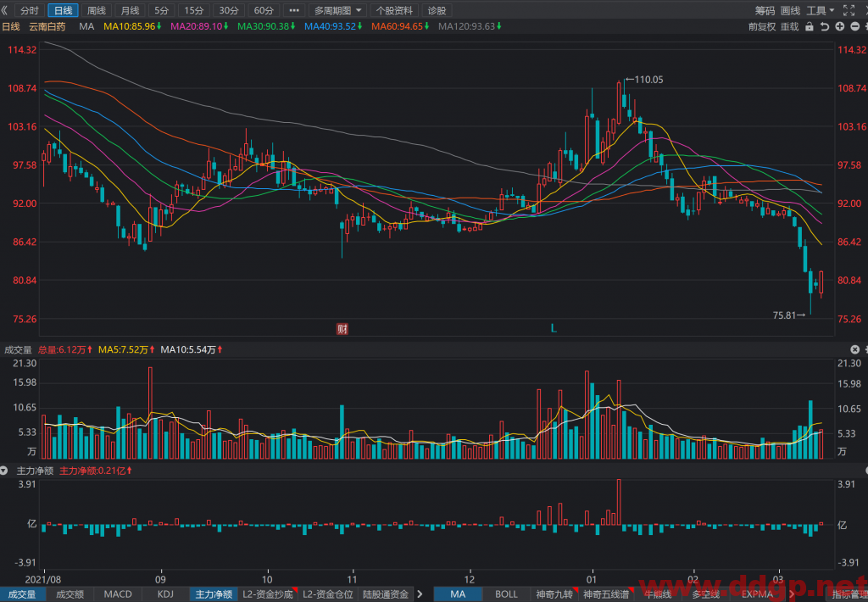
Task: Click the MA indicator label in the header
Action: [x=86, y=26]
